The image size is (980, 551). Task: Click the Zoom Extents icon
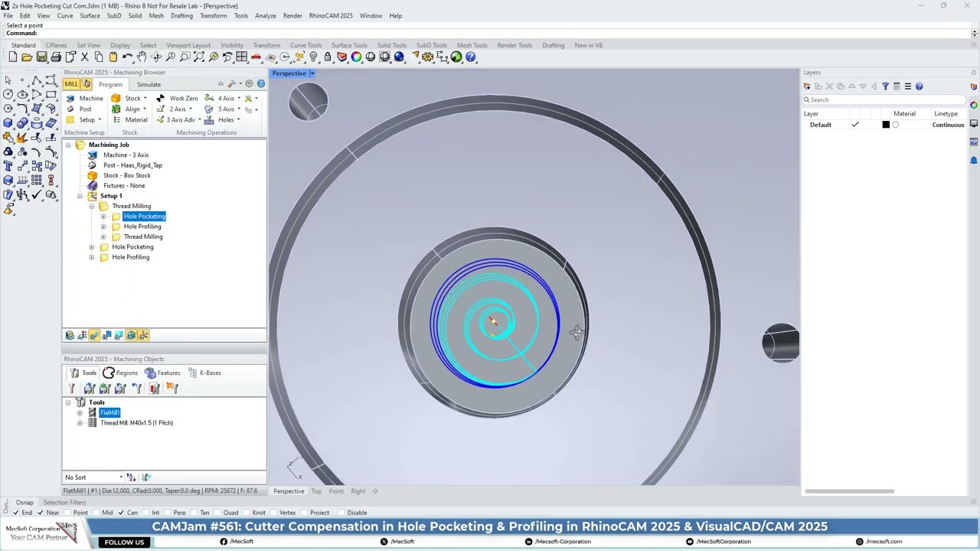click(x=199, y=57)
